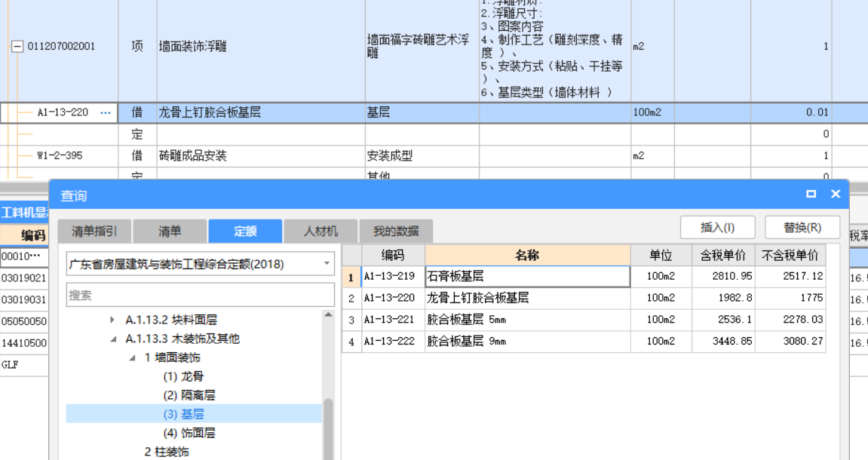The image size is (868, 460).
Task: Click the 含税单价 column header
Action: (723, 256)
